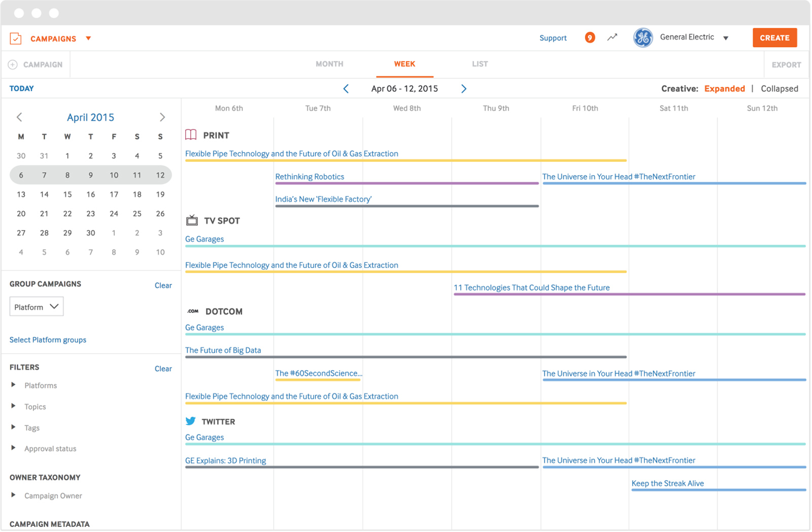The height and width of the screenshot is (532, 812).
Task: Open India's New 'Flexible Factory' campaign
Action: pyautogui.click(x=323, y=199)
